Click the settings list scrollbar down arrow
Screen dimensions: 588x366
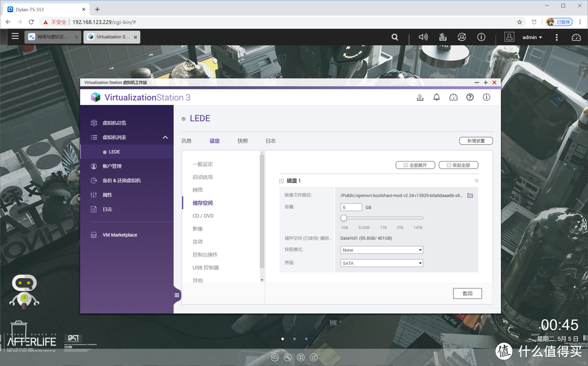pyautogui.click(x=262, y=280)
